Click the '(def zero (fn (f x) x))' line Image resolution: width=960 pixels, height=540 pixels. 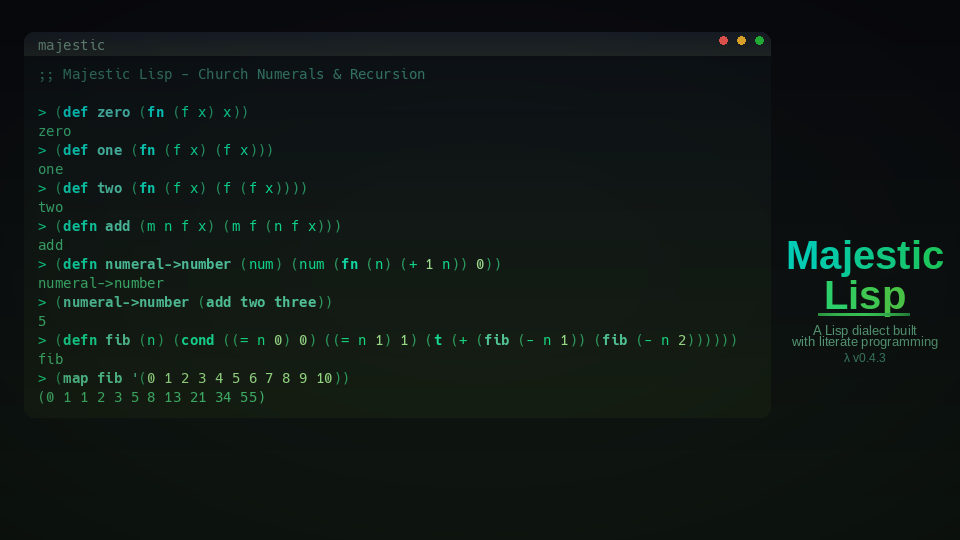tap(143, 112)
